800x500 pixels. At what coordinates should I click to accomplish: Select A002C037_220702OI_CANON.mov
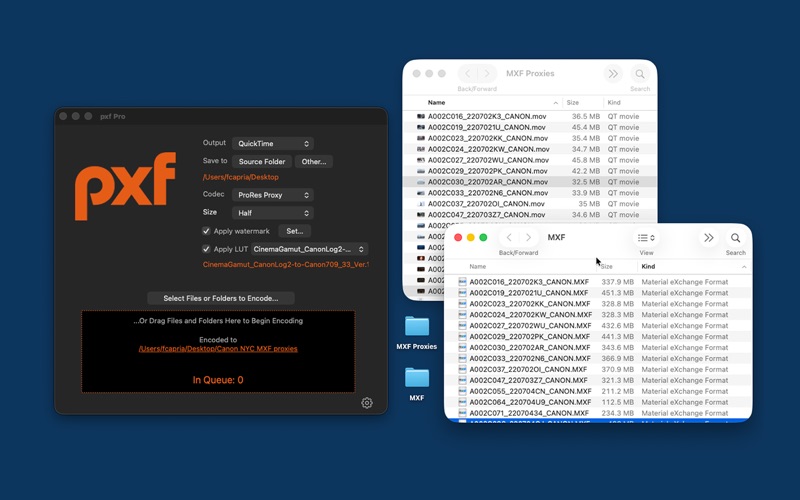(530, 204)
